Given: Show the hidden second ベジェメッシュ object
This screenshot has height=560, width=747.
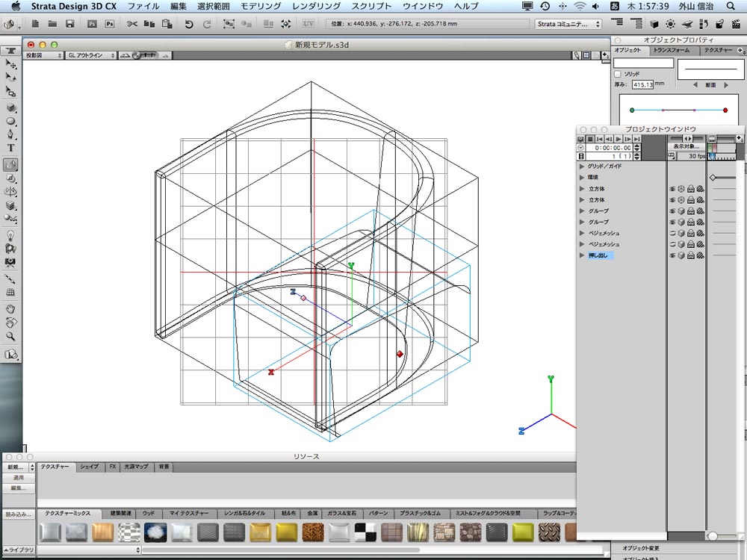Looking at the screenshot, I should (x=673, y=244).
